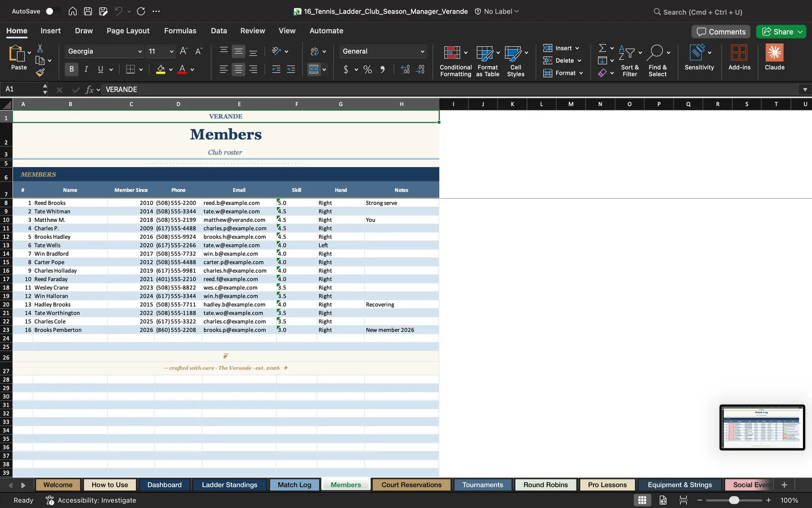Image resolution: width=812 pixels, height=508 pixels.
Task: Open the General number format dropdown
Action: pyautogui.click(x=422, y=51)
